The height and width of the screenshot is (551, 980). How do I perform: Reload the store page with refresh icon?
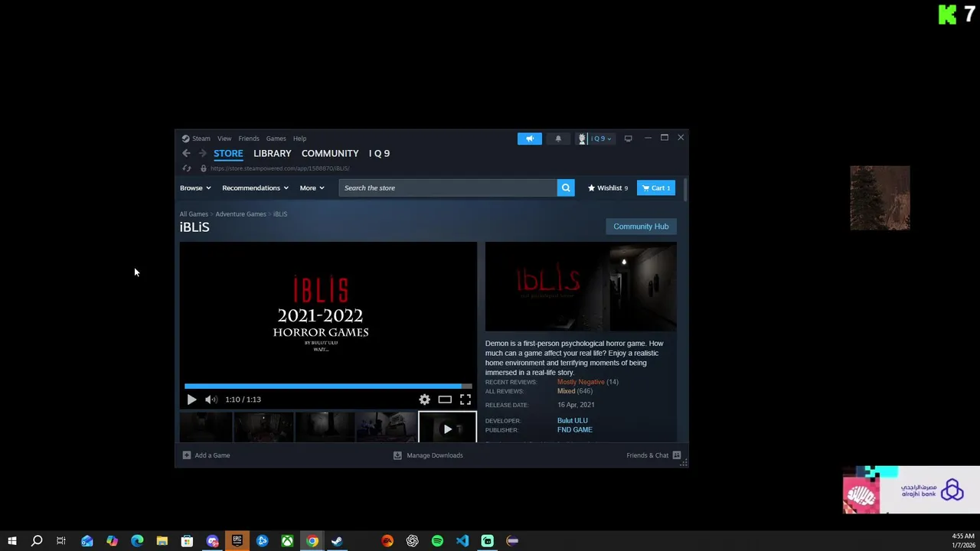point(187,168)
